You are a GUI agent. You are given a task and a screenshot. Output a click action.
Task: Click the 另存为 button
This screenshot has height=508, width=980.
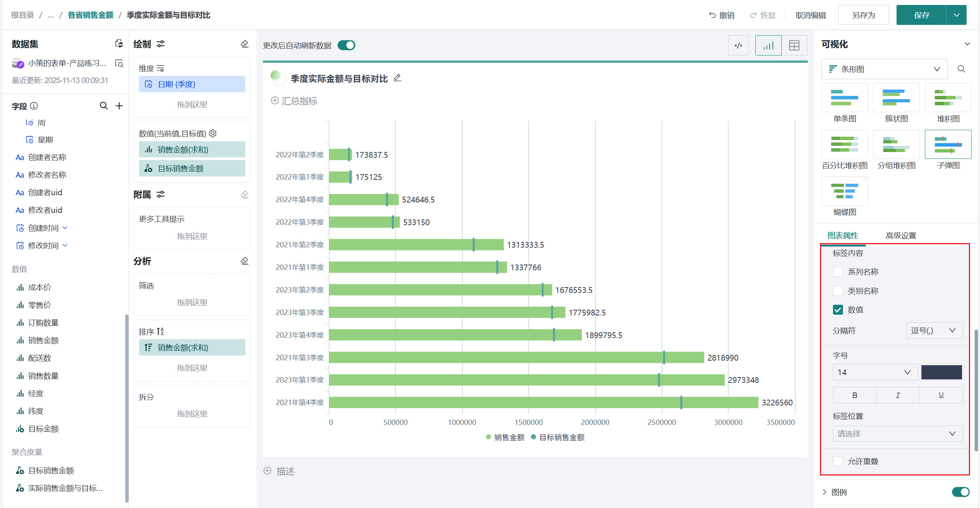click(x=863, y=15)
